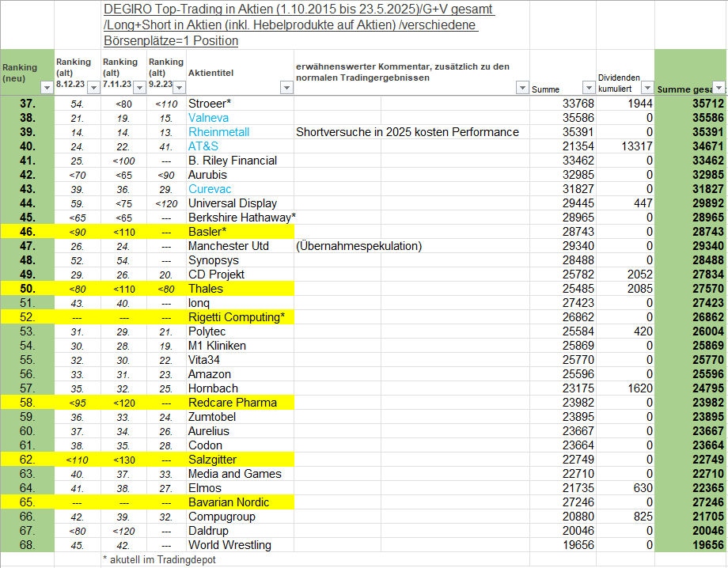Image resolution: width=728 pixels, height=568 pixels.
Task: Expand the Aktientitel column filter
Action: point(286,87)
